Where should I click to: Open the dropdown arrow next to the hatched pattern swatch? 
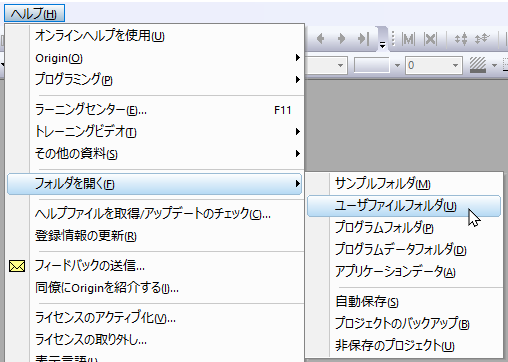494,65
